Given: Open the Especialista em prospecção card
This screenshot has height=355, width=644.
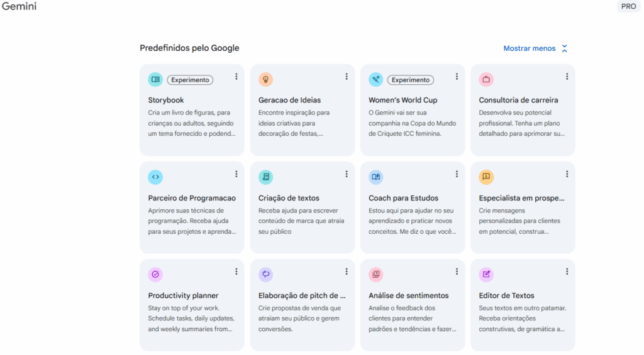Looking at the screenshot, I should pyautogui.click(x=522, y=207).
